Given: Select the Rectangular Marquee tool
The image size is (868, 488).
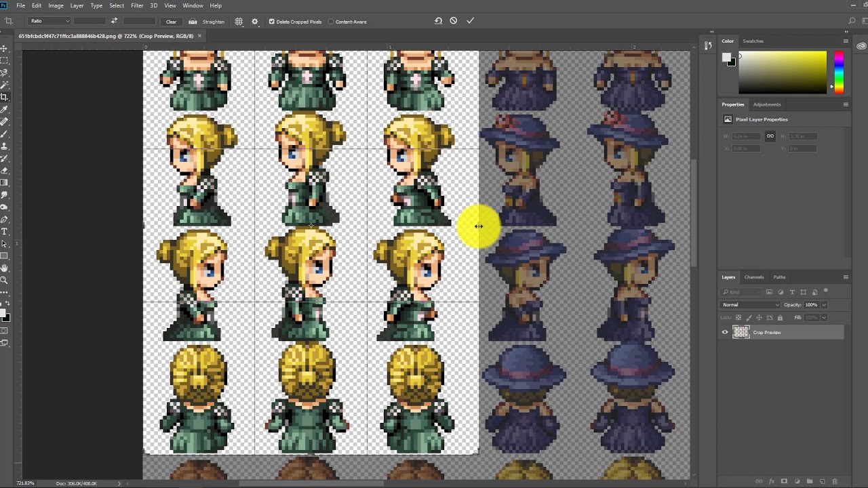Looking at the screenshot, I should (x=4, y=61).
